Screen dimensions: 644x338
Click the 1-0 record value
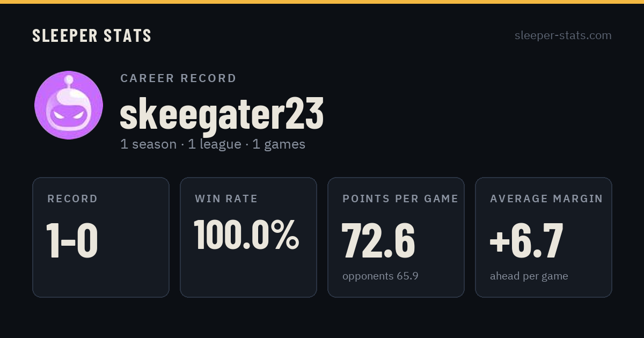[x=72, y=240]
